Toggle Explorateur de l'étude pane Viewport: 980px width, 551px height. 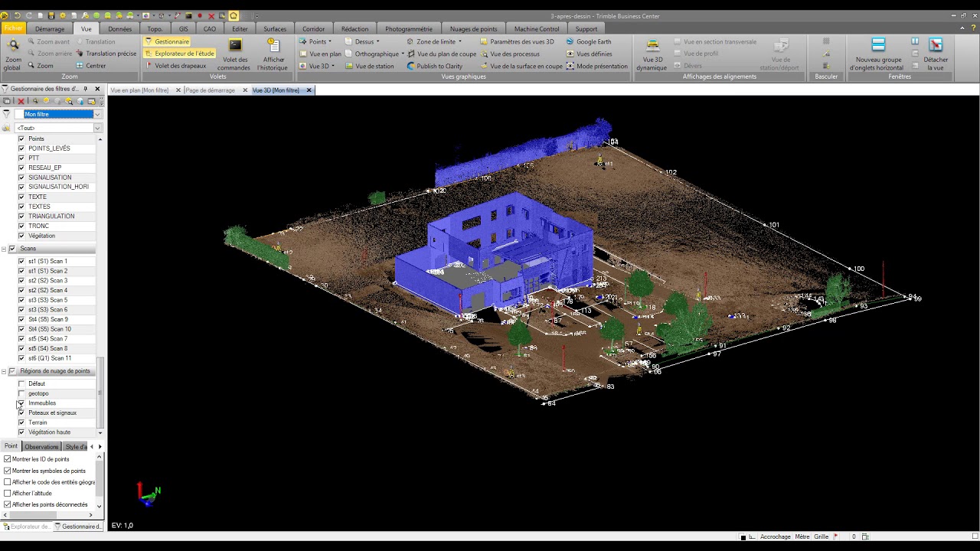coord(179,54)
